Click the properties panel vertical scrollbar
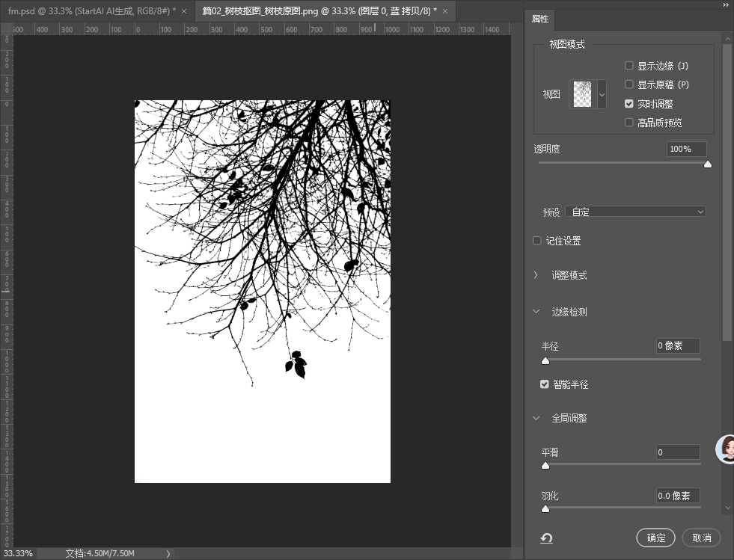This screenshot has height=560, width=734. (727, 192)
